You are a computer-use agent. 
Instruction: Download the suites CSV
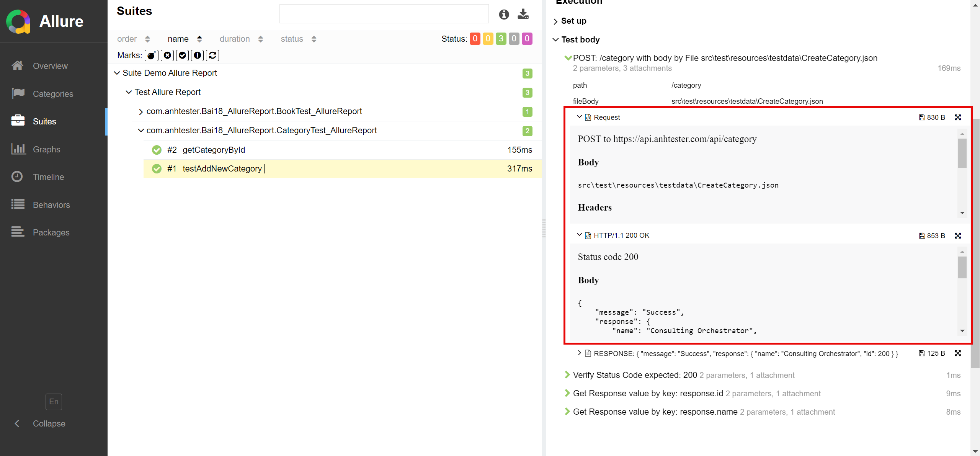click(x=523, y=14)
